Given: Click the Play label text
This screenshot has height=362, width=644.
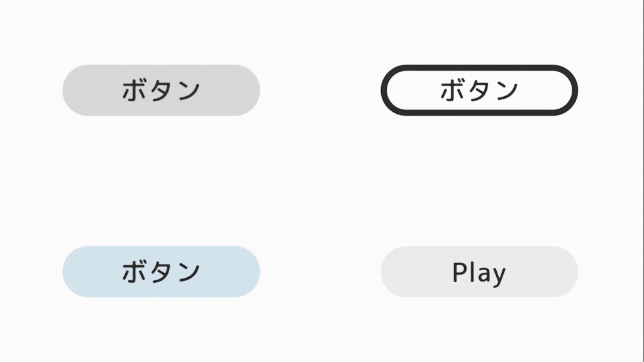Looking at the screenshot, I should coord(479,273).
